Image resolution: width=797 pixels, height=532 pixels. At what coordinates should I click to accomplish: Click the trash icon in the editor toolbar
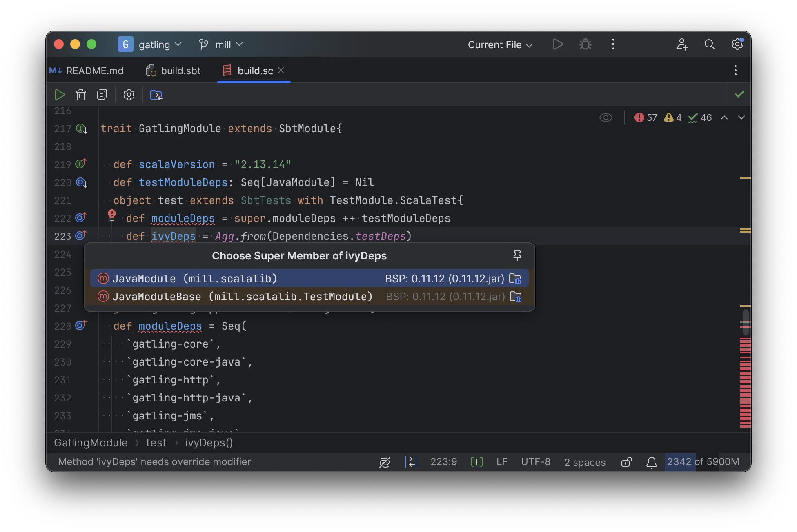pos(80,94)
